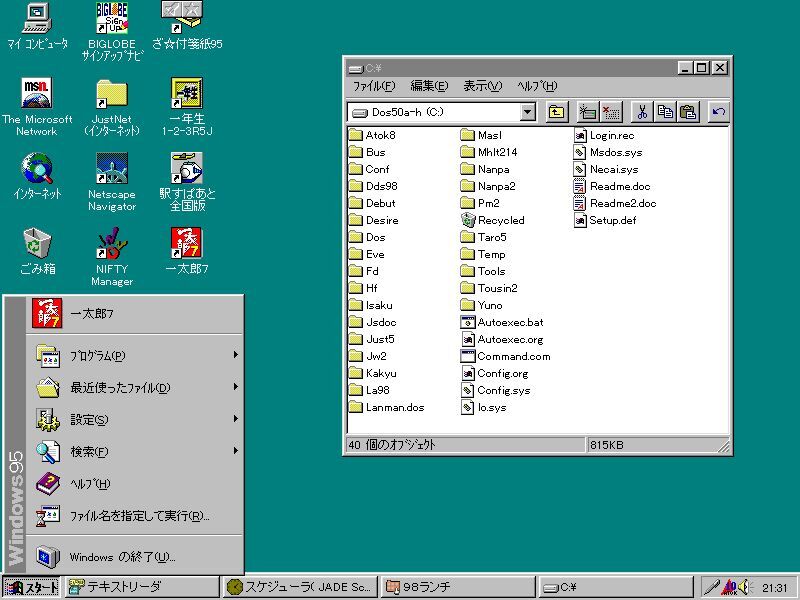Select the Mhlt214 folder
This screenshot has height=600, width=800.
point(489,152)
